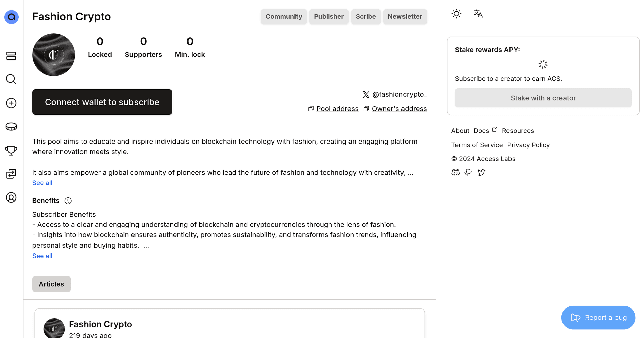The image size is (644, 338).
Task: Open the coin staking icon in sidebar
Action: tap(11, 127)
